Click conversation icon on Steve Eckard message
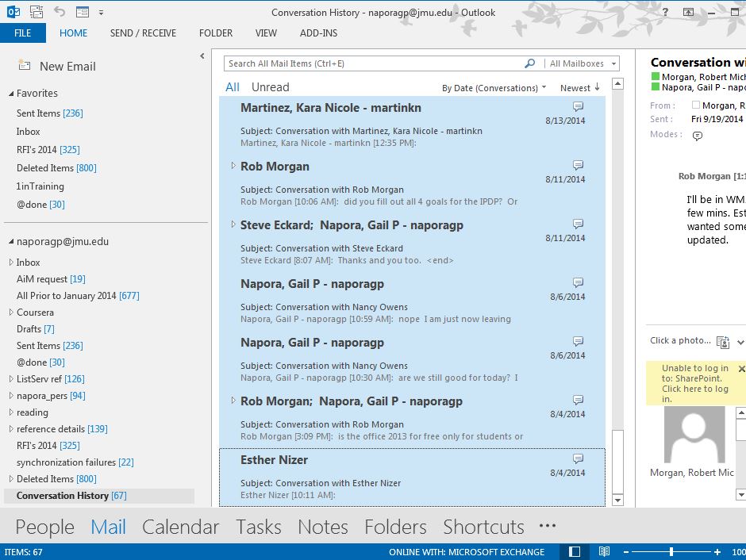The width and height of the screenshot is (746, 560). point(578,224)
